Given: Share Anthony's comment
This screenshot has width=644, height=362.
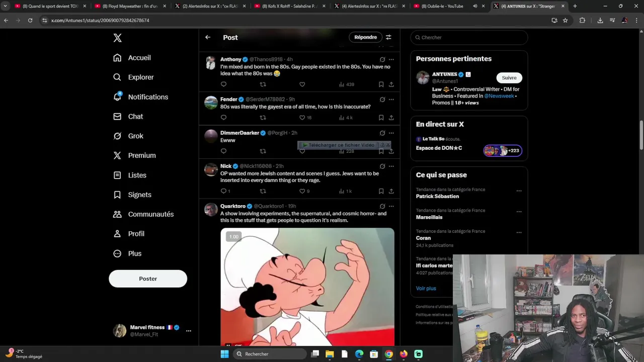Looking at the screenshot, I should (391, 84).
